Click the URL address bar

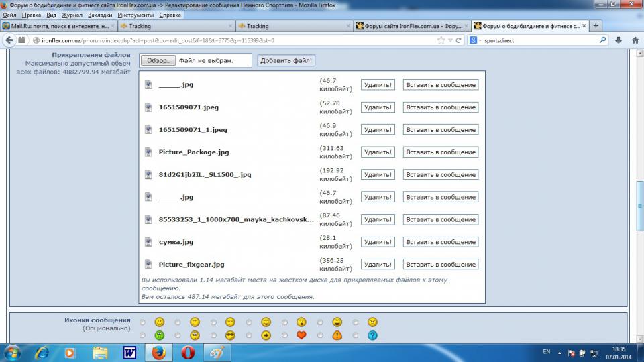pos(235,40)
